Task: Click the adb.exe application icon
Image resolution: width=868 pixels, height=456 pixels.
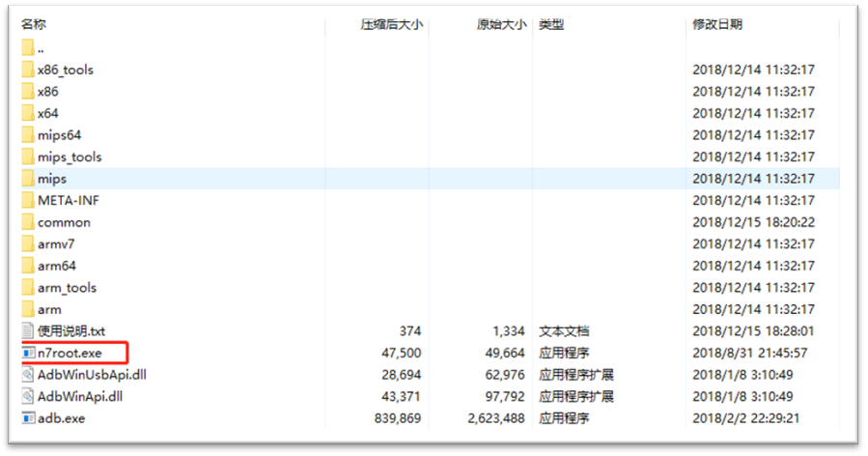Action: coord(28,418)
